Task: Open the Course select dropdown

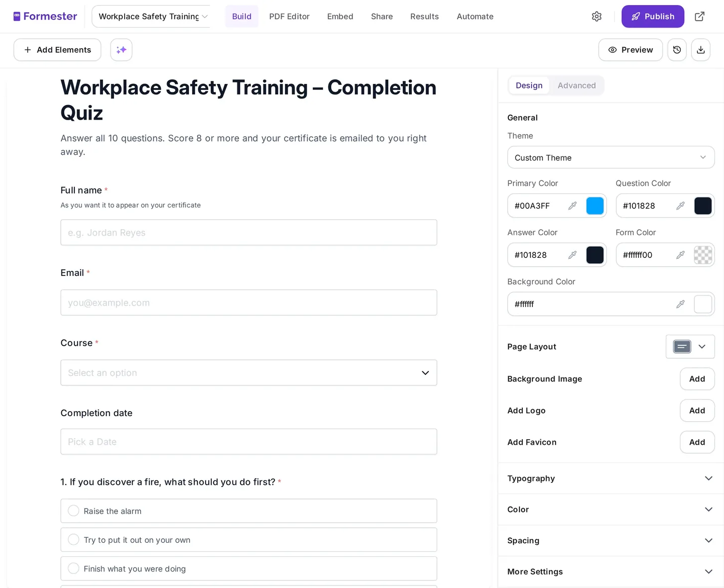Action: [x=249, y=373]
